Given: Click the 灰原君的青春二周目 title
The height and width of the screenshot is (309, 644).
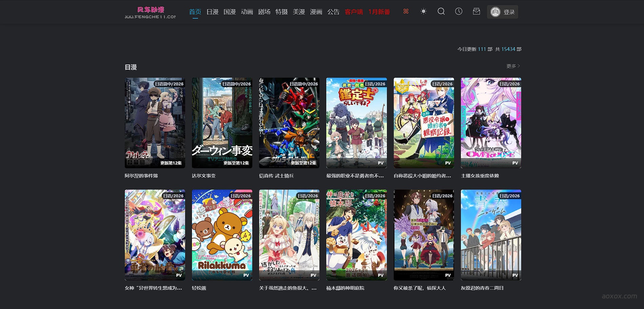Looking at the screenshot, I should click(482, 288).
